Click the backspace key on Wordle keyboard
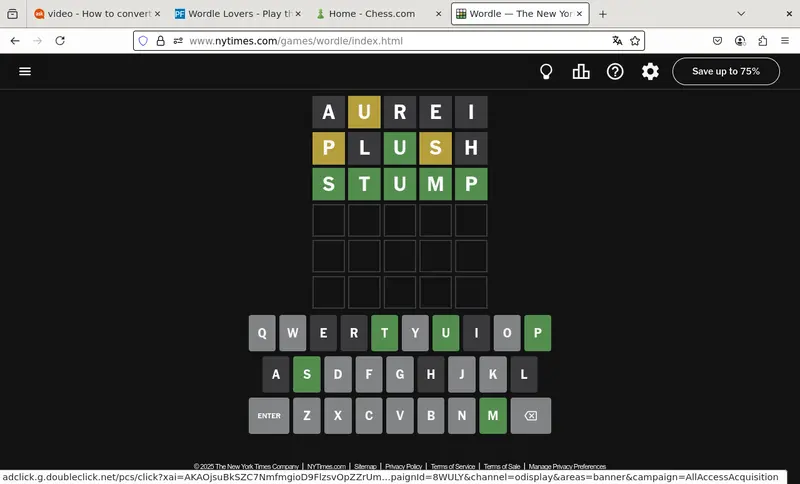800x484 pixels. (x=531, y=416)
